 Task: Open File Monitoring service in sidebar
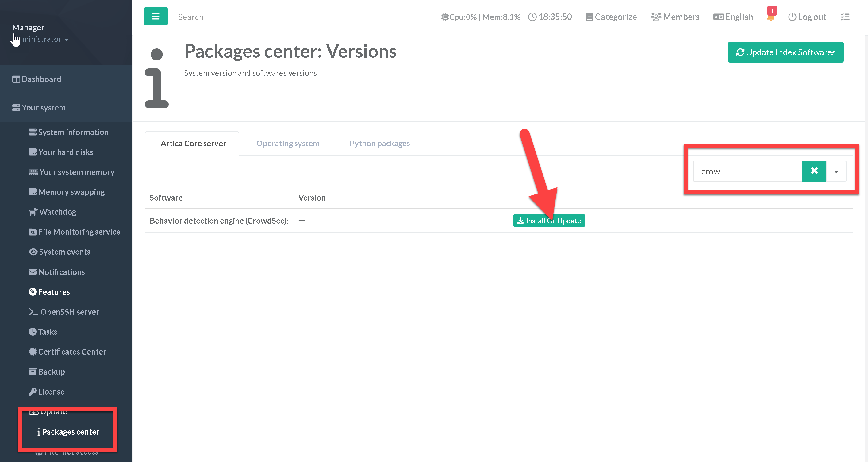(x=79, y=232)
